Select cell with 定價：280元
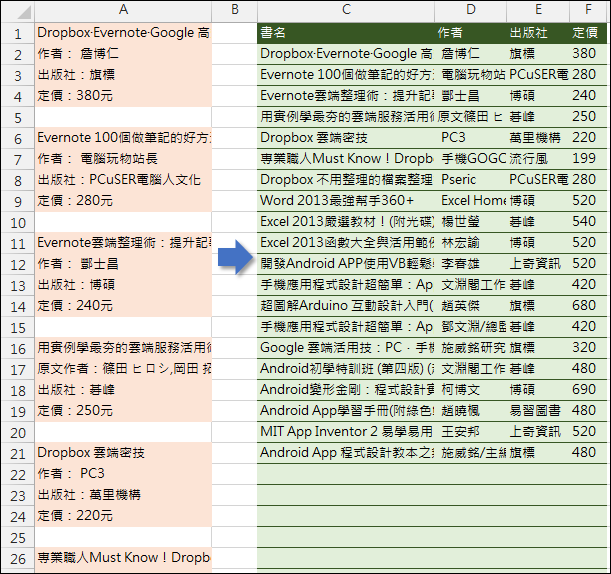This screenshot has height=574, width=611. coord(123,201)
